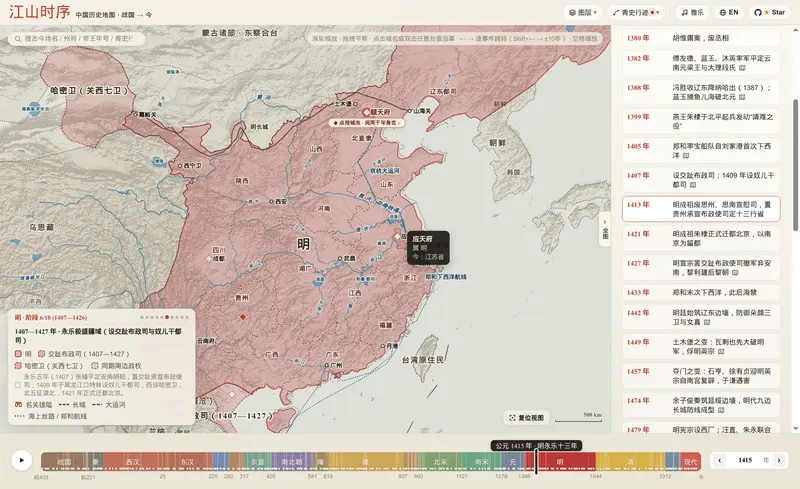Viewport: 800px width, 489px height.
Task: Toggle the 雅乐 music button
Action: point(692,12)
